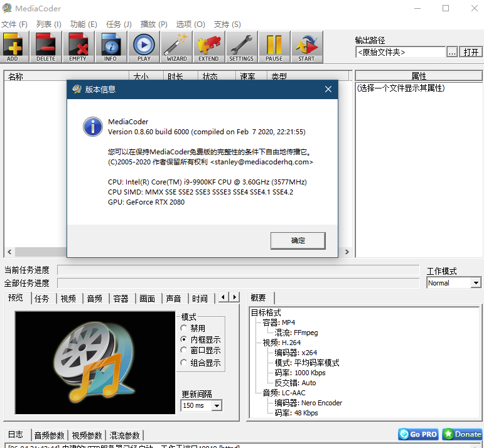
Task: Click the 确定 button in the dialog
Action: [298, 240]
